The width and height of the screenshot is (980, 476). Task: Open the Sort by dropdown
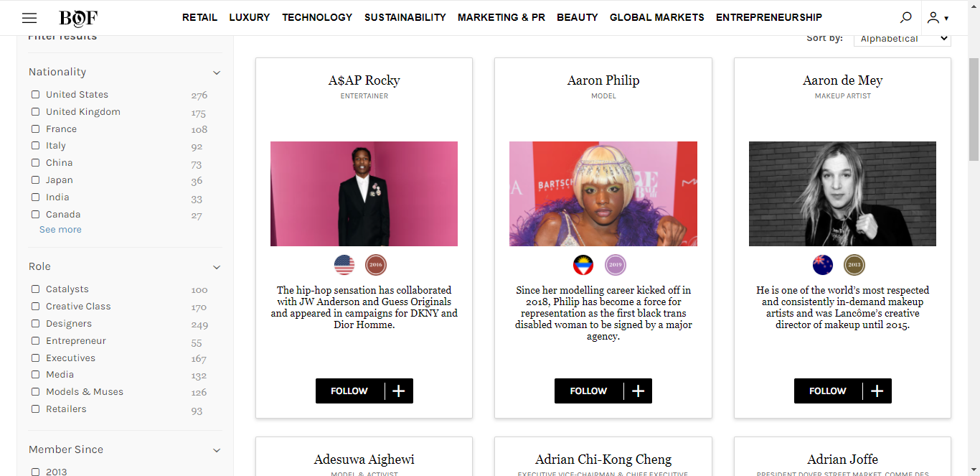point(901,38)
